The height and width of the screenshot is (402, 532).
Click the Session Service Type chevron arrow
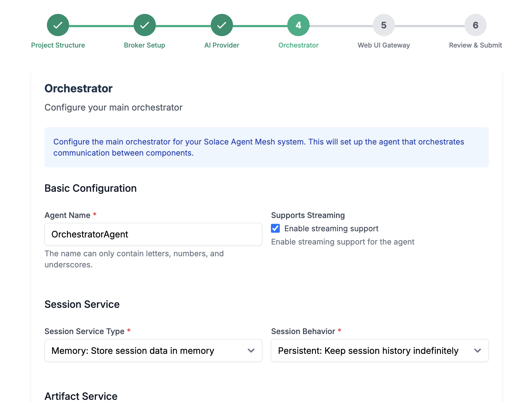tap(251, 350)
